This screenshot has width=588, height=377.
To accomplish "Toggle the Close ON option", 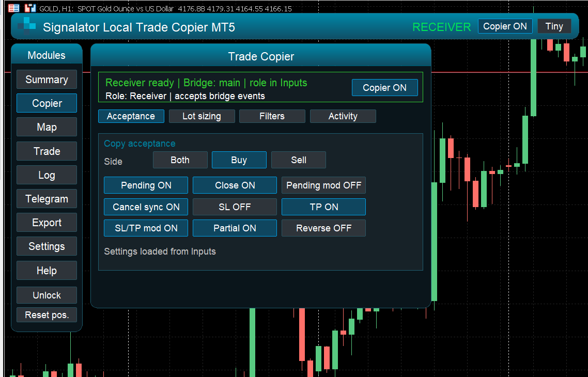I will [x=235, y=185].
